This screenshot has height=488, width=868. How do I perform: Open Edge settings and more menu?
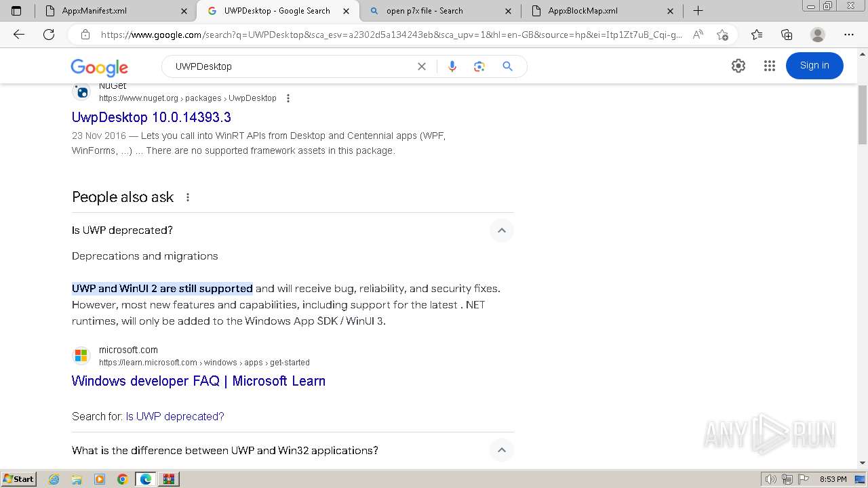pyautogui.click(x=849, y=35)
